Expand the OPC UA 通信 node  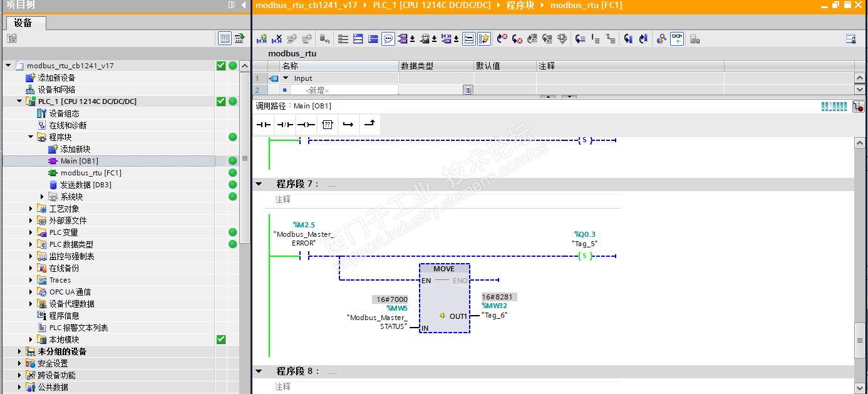31,292
